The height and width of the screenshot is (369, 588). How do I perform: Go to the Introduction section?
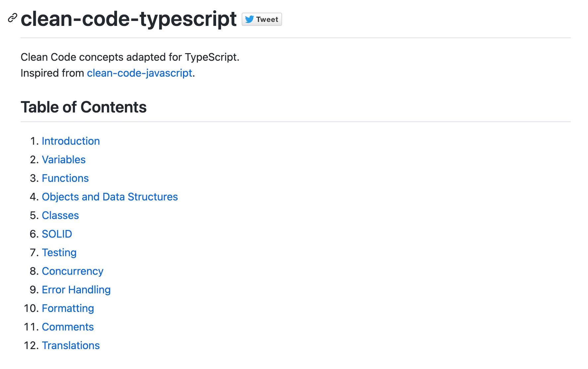pyautogui.click(x=71, y=141)
